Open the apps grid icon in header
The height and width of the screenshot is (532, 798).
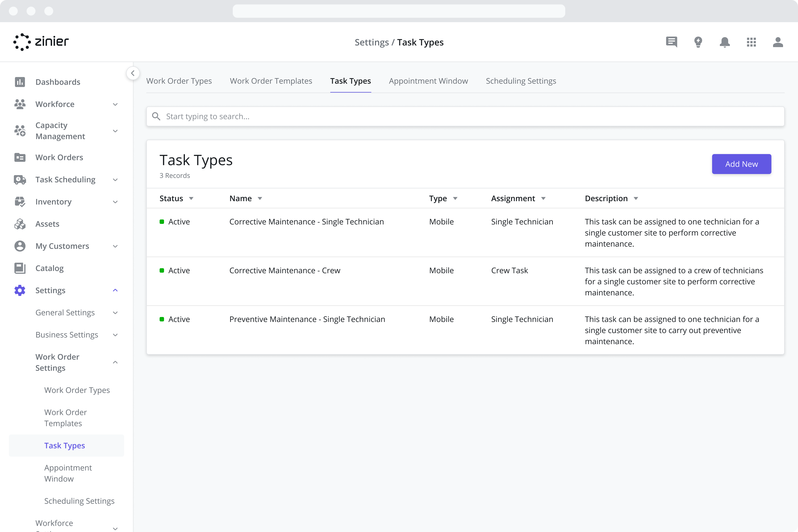pos(751,42)
